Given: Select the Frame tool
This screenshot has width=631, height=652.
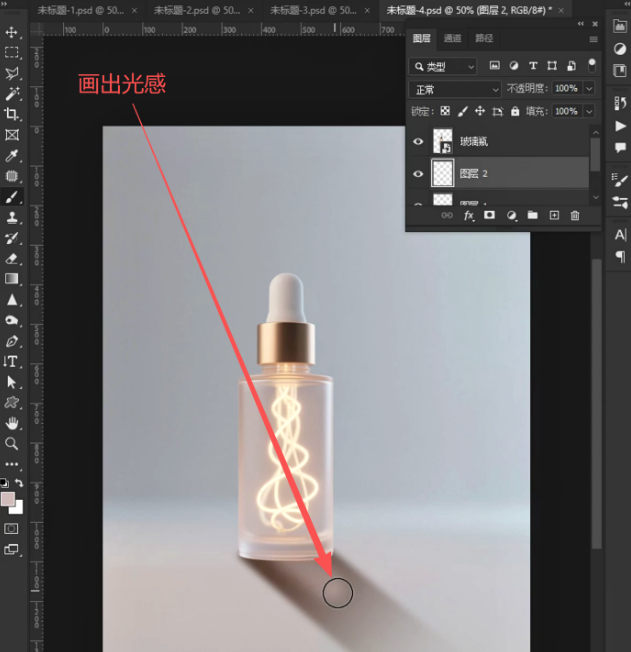Looking at the screenshot, I should click(11, 135).
